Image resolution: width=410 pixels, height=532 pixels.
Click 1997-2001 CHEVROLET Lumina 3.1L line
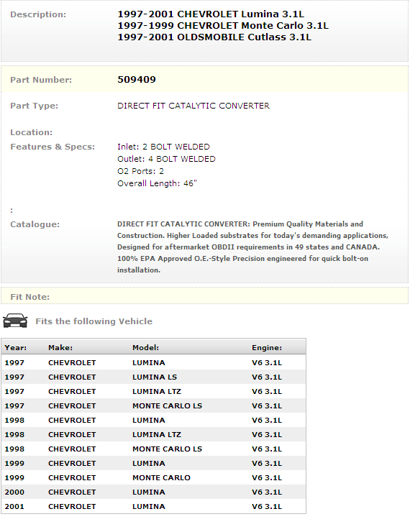[211, 14]
